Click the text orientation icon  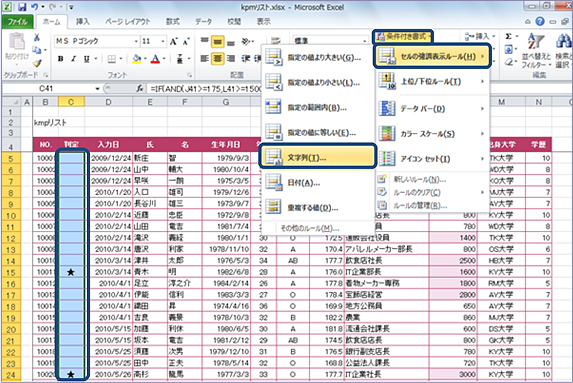246,41
